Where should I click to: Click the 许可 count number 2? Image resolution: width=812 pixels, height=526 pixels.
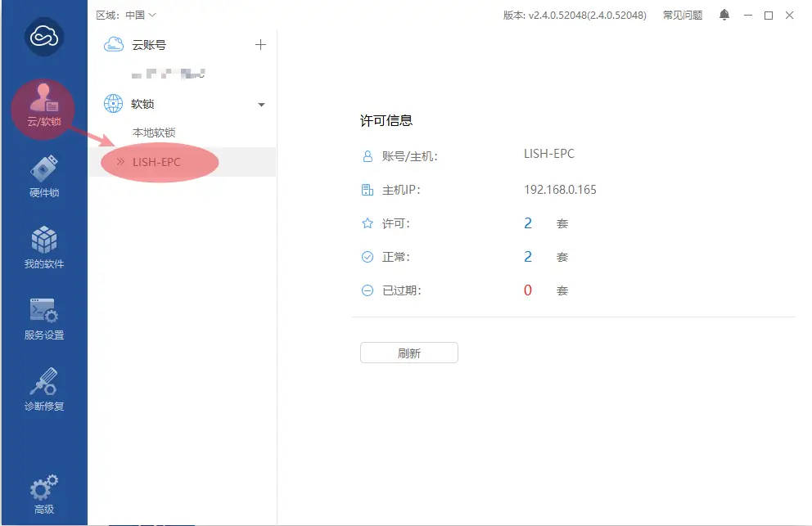click(528, 223)
